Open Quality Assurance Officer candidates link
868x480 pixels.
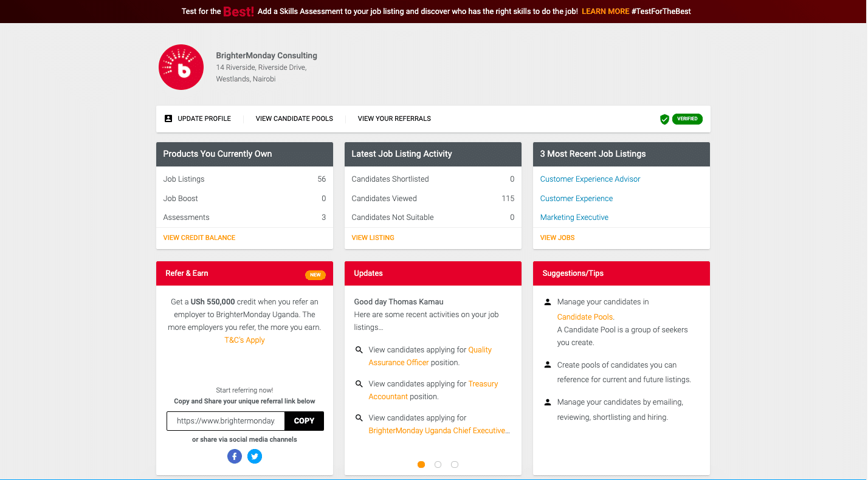point(430,356)
